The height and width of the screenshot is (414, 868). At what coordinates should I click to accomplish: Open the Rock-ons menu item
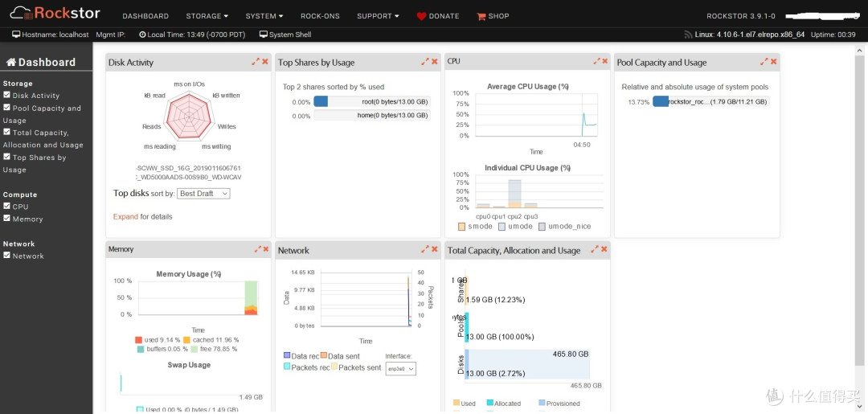click(x=320, y=16)
